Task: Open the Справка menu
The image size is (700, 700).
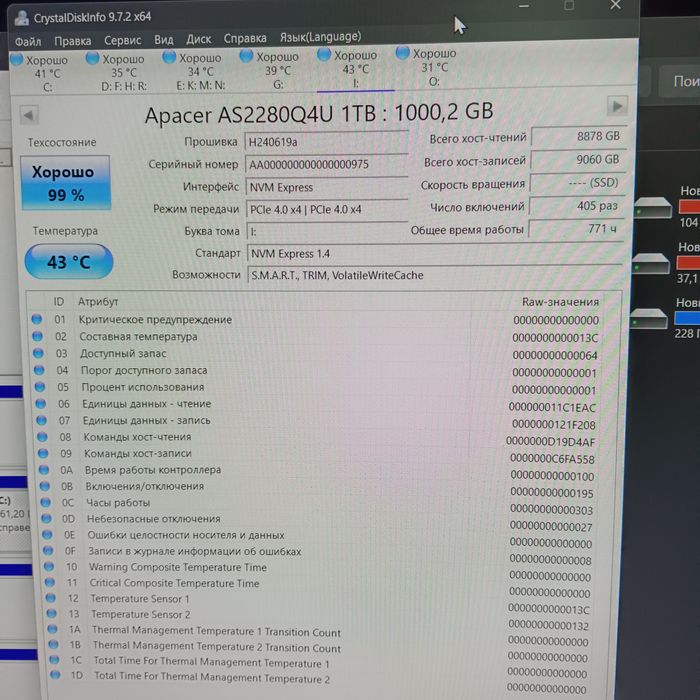Action: pyautogui.click(x=245, y=38)
